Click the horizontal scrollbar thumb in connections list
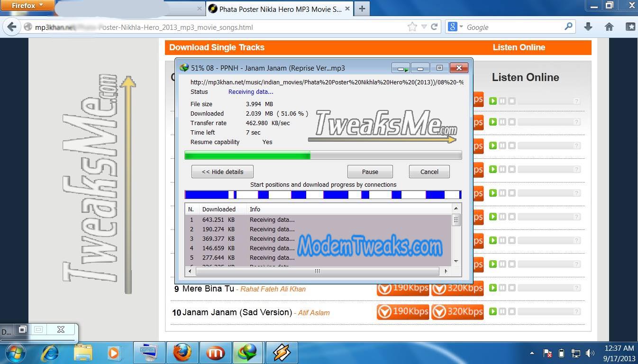Screen dimensions: 638x364 click(317, 271)
